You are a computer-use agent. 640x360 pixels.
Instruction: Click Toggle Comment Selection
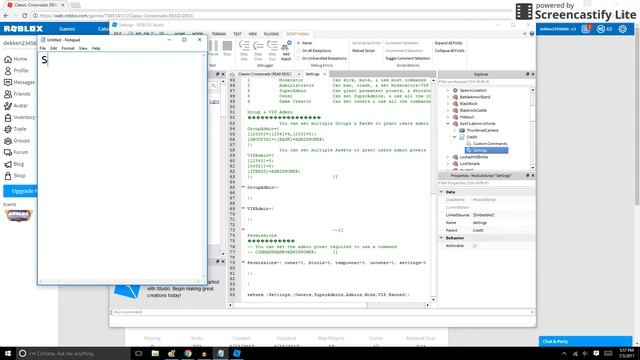pyautogui.click(x=408, y=58)
